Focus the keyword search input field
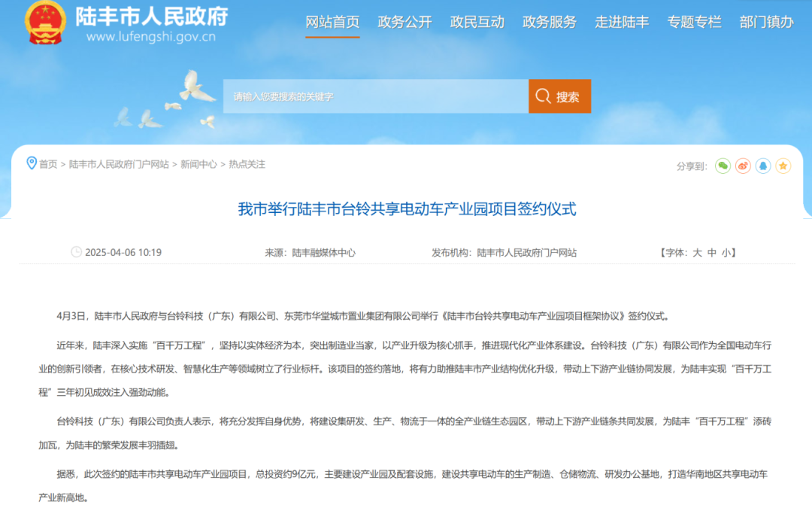Screen dimensions: 812x520 [376, 96]
